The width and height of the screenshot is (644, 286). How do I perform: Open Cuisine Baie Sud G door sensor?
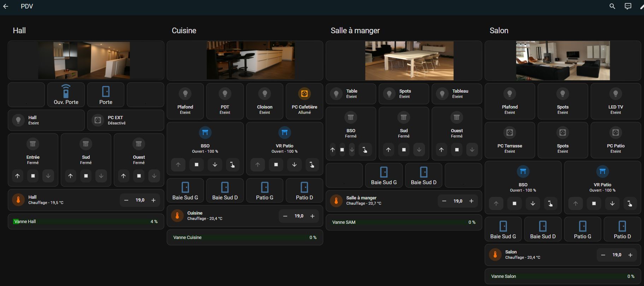coord(185,191)
